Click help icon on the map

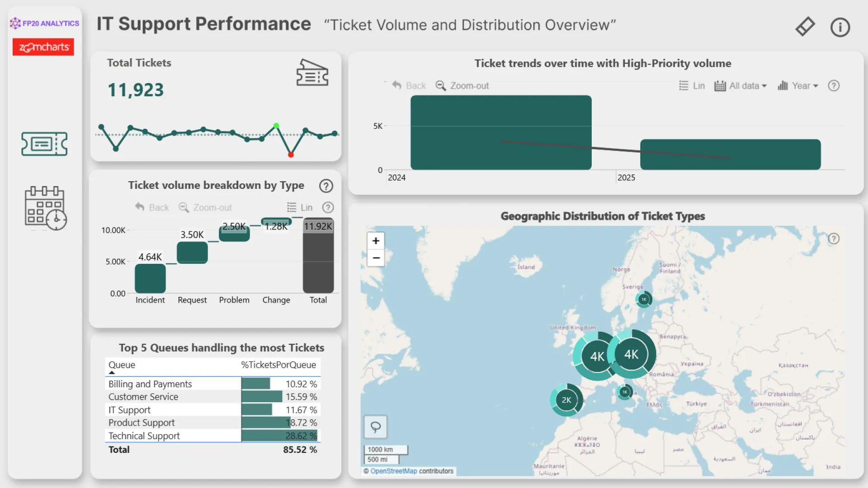pos(834,239)
